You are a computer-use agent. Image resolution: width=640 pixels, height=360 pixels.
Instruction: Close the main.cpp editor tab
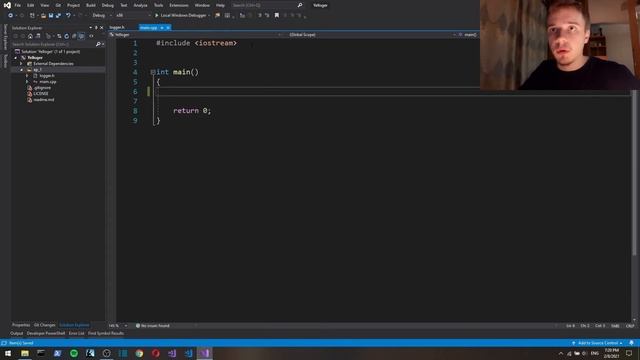click(x=168, y=28)
